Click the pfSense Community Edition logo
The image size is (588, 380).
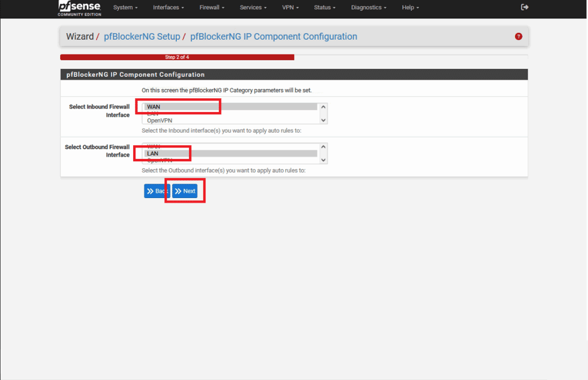point(79,8)
